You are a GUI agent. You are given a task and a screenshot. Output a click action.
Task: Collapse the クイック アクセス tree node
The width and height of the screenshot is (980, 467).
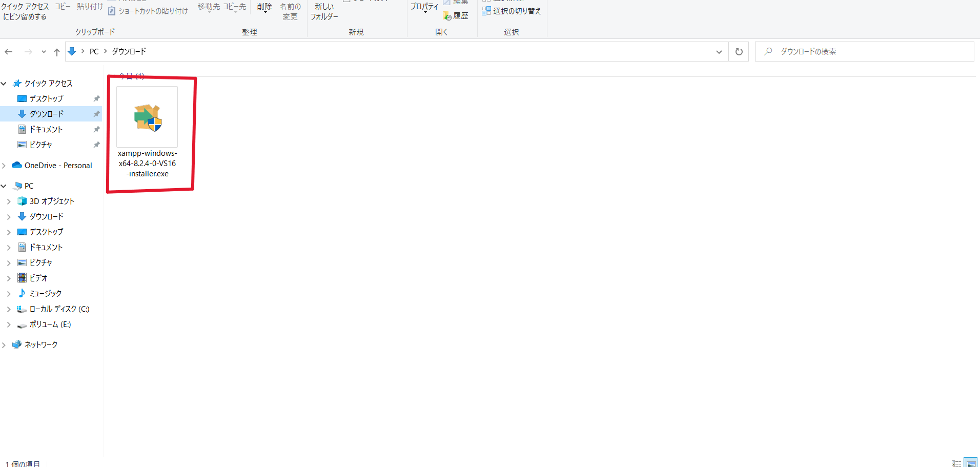4,84
